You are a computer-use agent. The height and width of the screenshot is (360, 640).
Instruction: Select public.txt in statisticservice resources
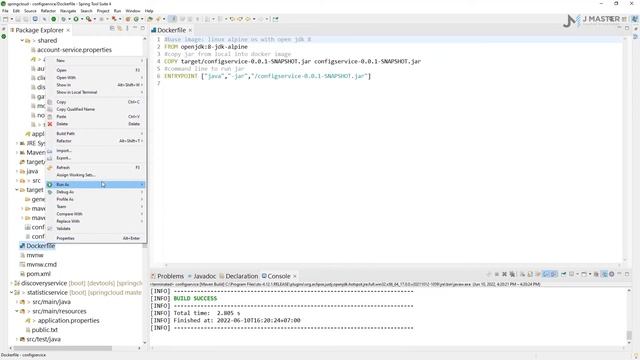pyautogui.click(x=41, y=330)
